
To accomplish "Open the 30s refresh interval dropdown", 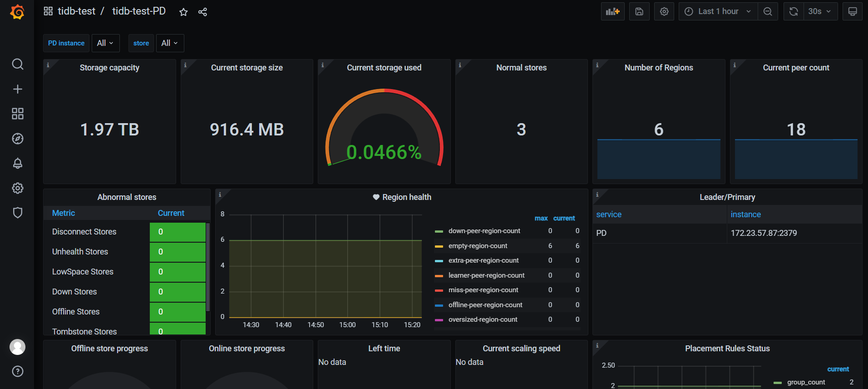I will [x=819, y=12].
